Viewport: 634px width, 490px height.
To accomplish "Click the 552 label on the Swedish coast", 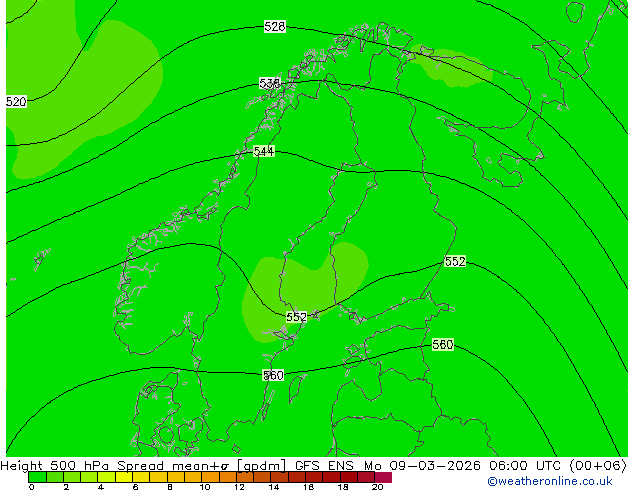I will pos(296,317).
